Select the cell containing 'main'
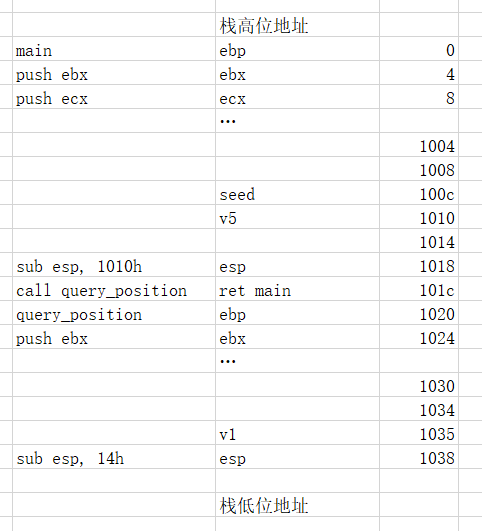The height and width of the screenshot is (531, 482). tap(114, 49)
